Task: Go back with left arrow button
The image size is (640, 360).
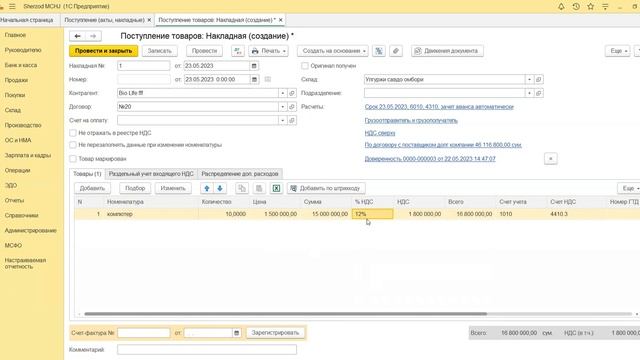Action: pyautogui.click(x=78, y=36)
